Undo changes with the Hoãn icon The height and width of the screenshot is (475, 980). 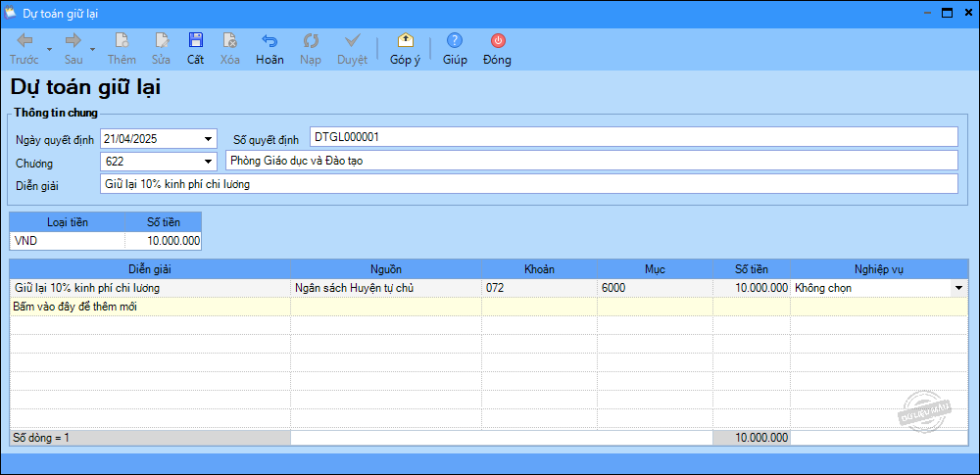click(x=269, y=41)
